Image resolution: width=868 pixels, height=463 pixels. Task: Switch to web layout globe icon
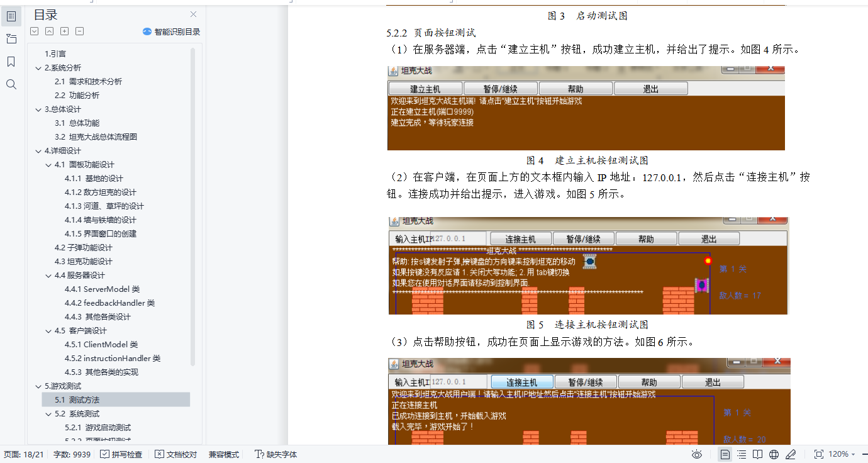[774, 454]
